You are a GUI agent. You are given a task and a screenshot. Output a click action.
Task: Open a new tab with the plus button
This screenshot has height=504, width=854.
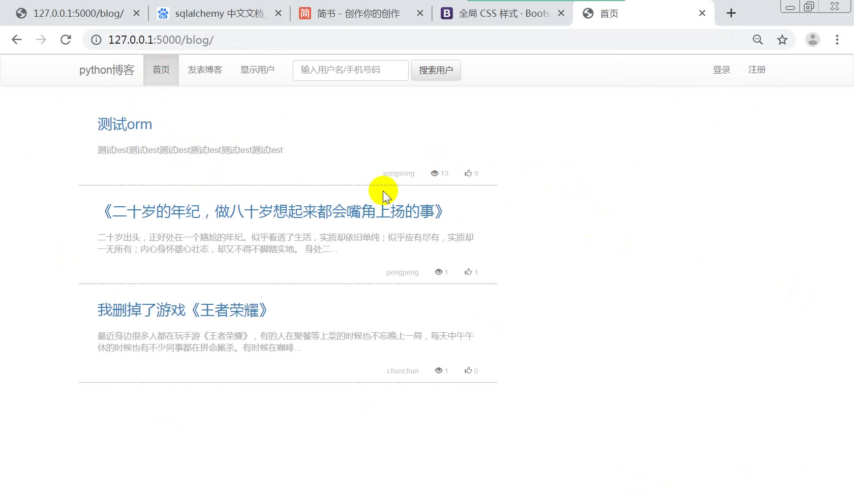click(x=731, y=13)
